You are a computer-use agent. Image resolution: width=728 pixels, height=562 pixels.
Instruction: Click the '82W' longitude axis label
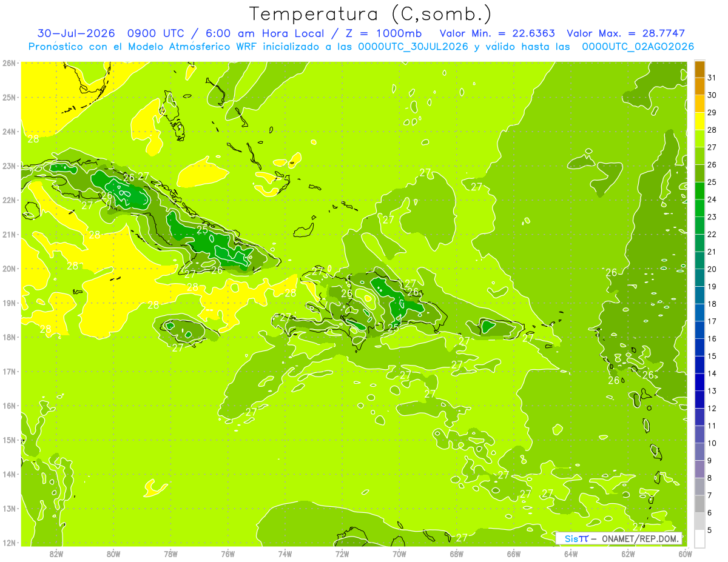tap(56, 554)
